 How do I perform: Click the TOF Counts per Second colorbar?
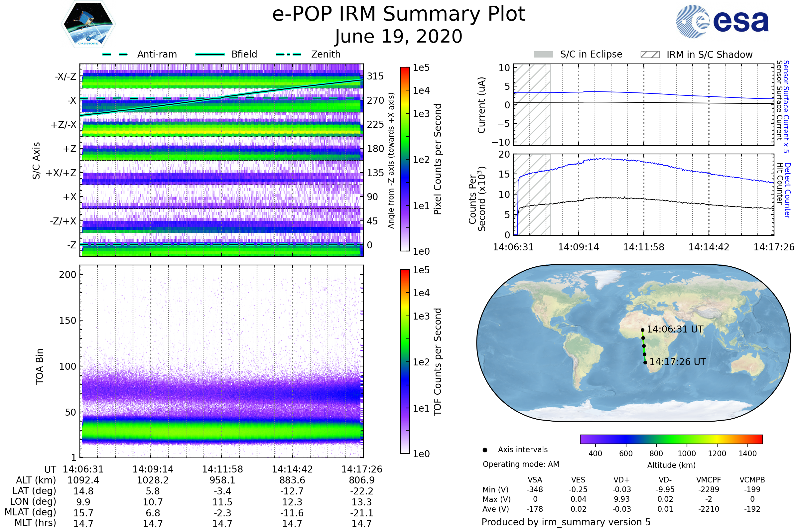click(x=405, y=361)
